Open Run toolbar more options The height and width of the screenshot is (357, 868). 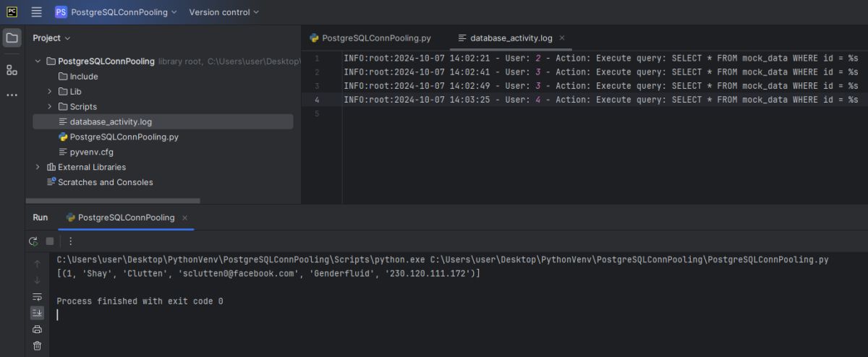point(70,241)
